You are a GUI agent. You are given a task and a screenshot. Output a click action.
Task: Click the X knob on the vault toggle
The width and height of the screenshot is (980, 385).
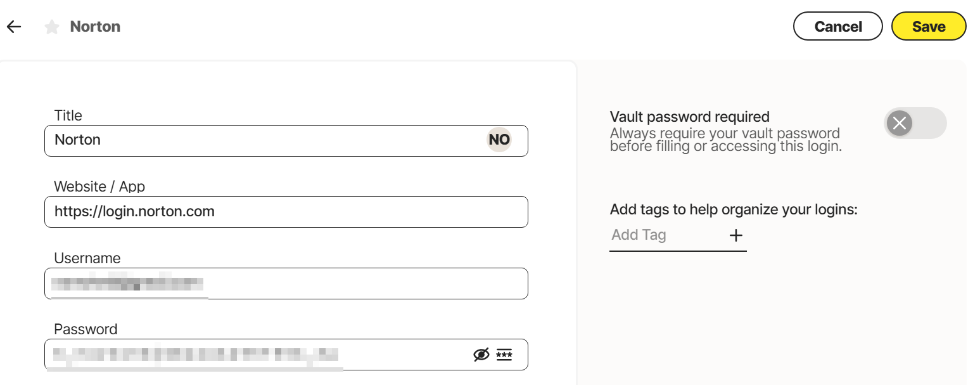(x=900, y=123)
